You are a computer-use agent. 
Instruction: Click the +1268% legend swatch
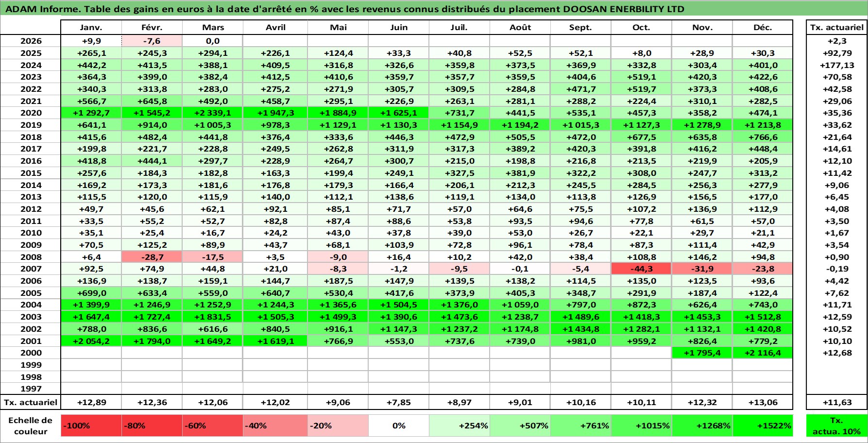click(702, 426)
